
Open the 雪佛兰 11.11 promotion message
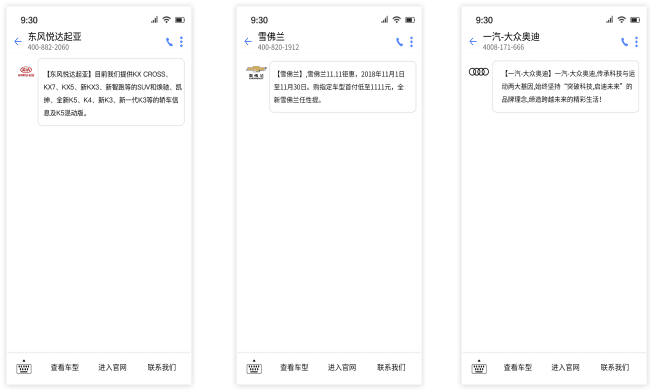click(x=342, y=87)
